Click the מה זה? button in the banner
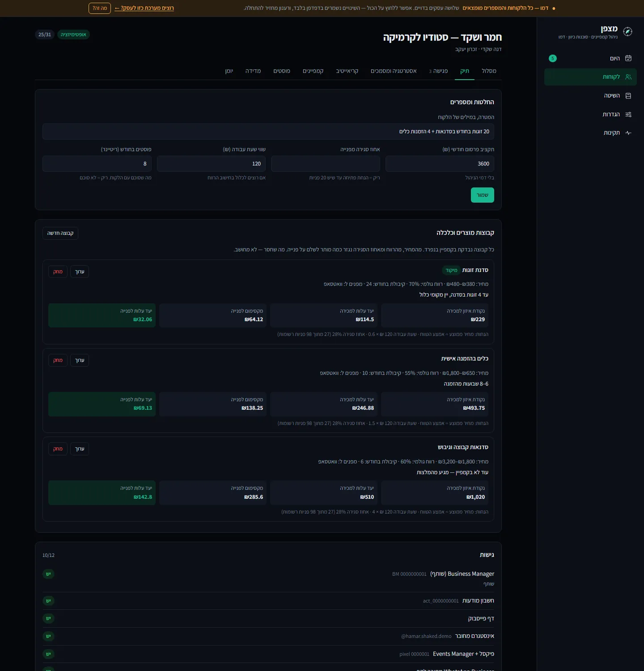The width and height of the screenshot is (644, 671). pos(100,8)
